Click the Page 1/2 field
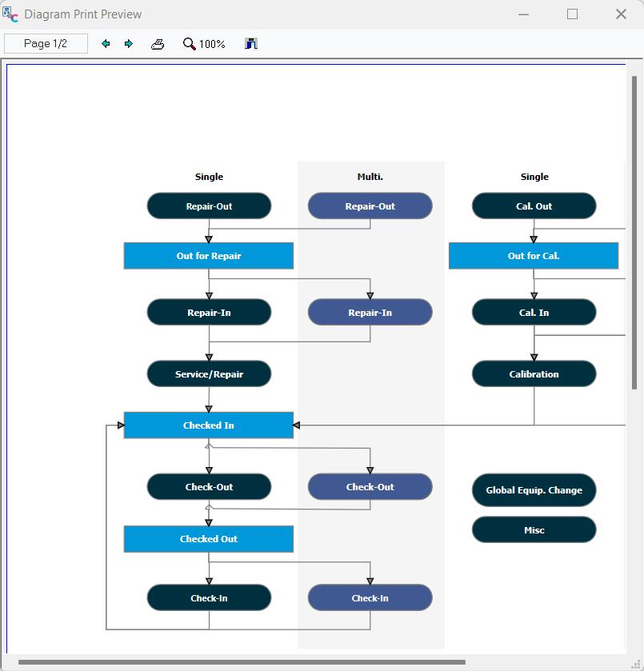 tap(46, 44)
